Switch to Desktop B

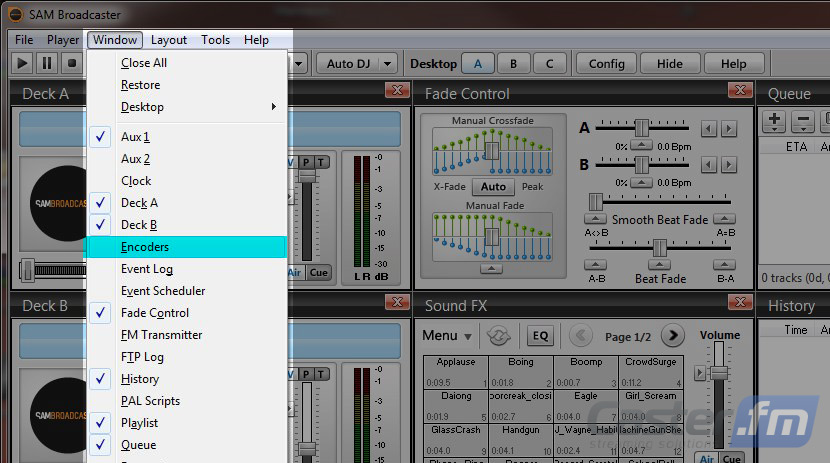(513, 63)
